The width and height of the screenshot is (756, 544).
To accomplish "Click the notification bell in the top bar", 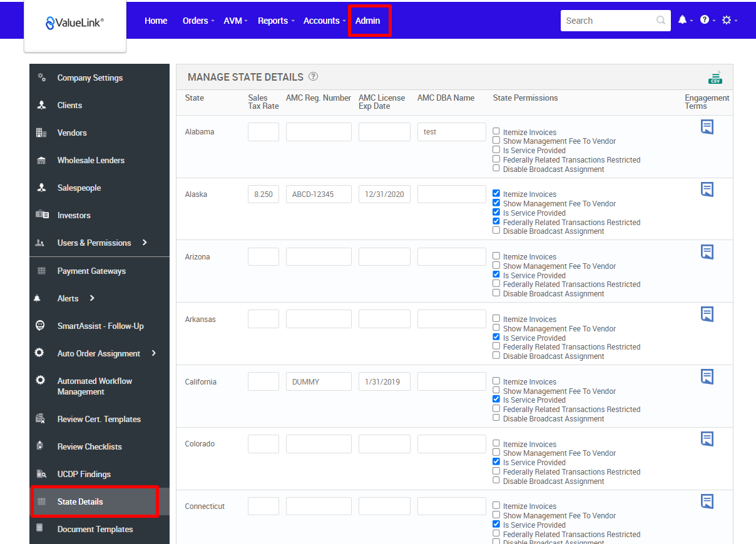I will pos(682,20).
